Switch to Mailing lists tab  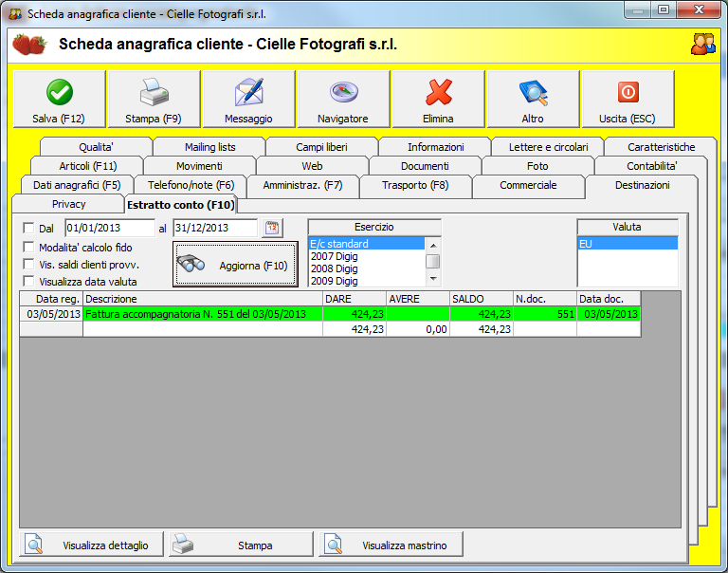209,147
